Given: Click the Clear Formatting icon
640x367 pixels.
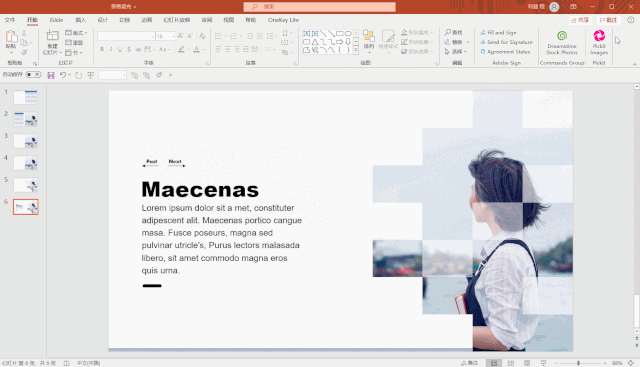Looking at the screenshot, I should coord(202,36).
